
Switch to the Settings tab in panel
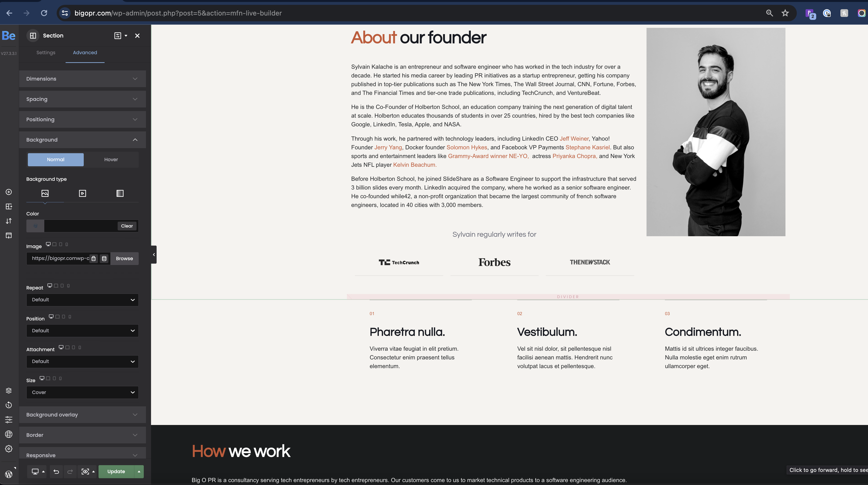click(x=46, y=53)
